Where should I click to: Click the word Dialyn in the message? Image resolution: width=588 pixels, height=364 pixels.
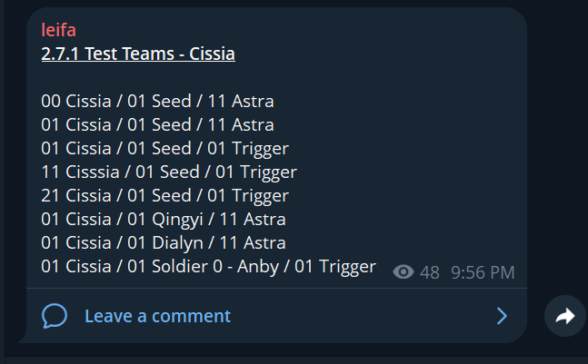(177, 243)
